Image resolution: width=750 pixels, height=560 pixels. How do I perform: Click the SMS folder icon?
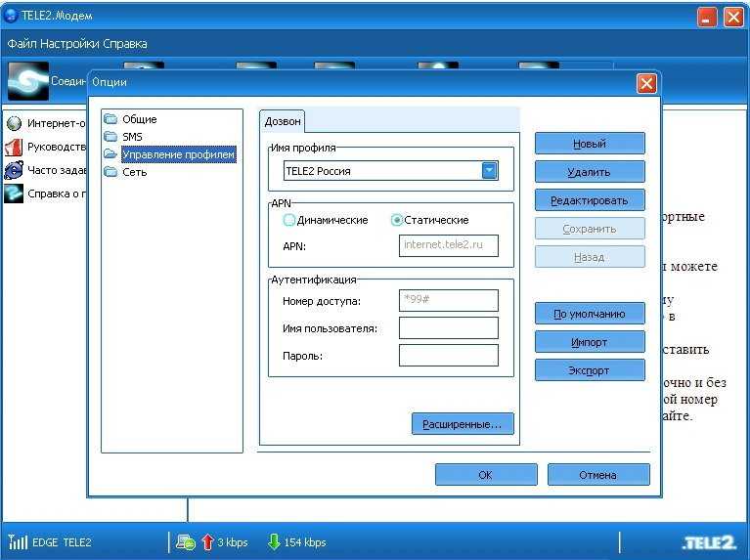[110, 136]
